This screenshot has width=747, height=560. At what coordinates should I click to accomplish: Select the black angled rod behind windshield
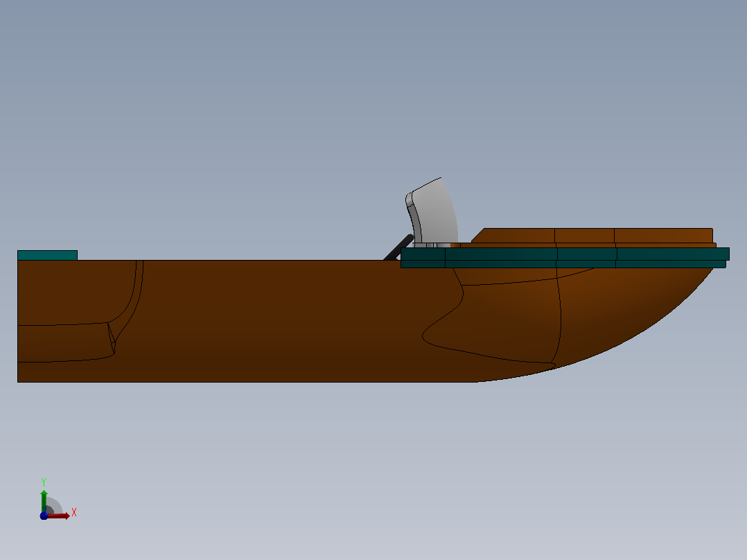(x=398, y=247)
